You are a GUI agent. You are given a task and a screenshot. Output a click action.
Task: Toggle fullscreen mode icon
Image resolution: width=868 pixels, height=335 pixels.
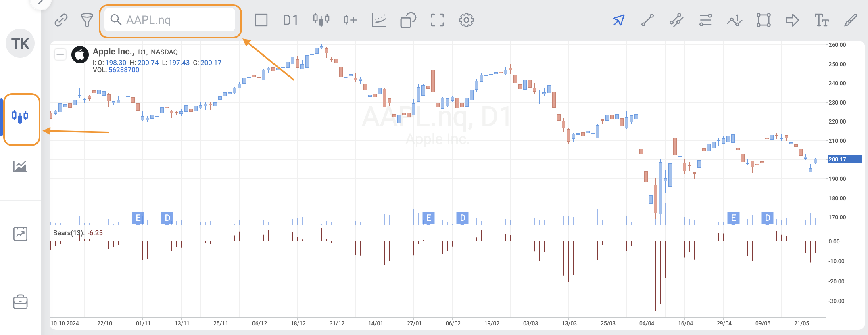coord(437,20)
